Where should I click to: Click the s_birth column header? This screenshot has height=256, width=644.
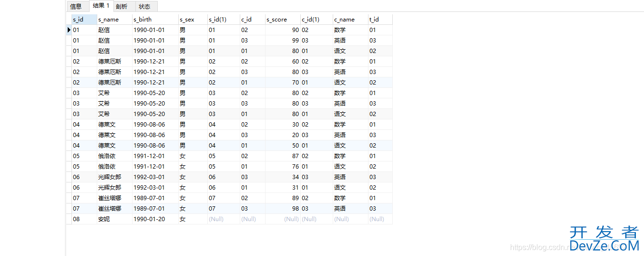coord(155,20)
